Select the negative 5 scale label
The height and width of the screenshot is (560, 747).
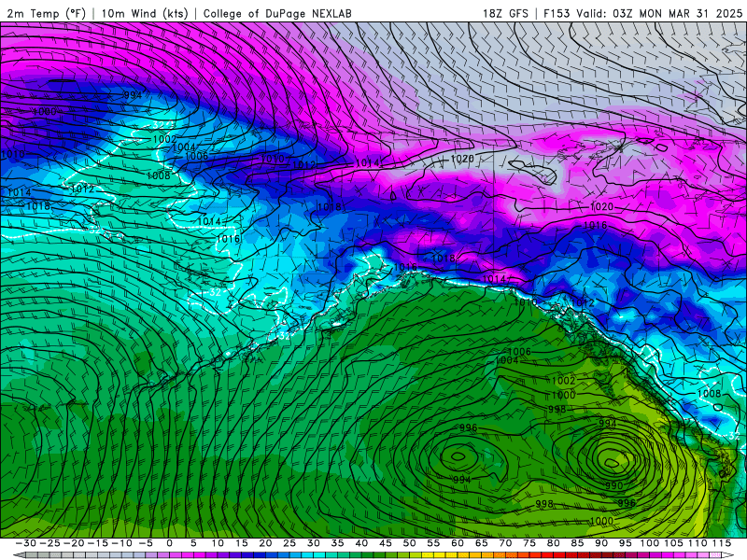[x=146, y=543]
